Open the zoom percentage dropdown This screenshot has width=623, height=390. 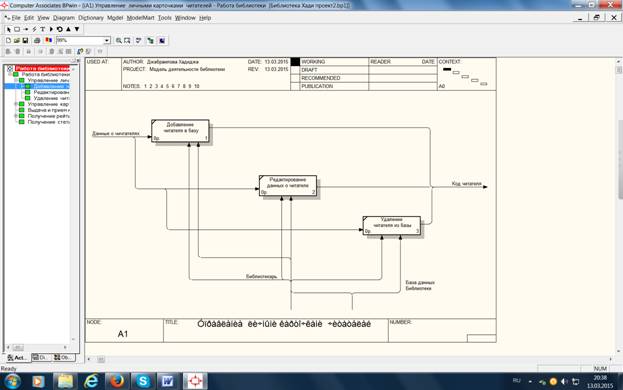pyautogui.click(x=107, y=41)
